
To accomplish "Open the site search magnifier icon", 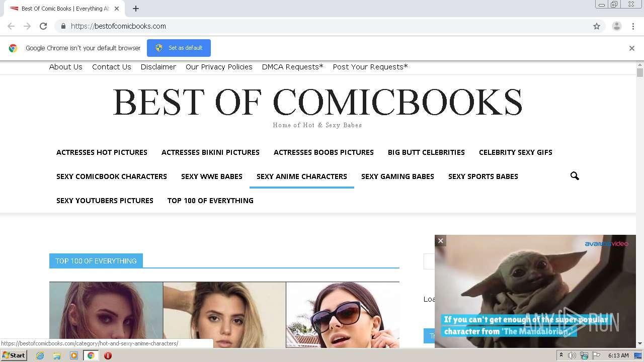I will (x=575, y=176).
